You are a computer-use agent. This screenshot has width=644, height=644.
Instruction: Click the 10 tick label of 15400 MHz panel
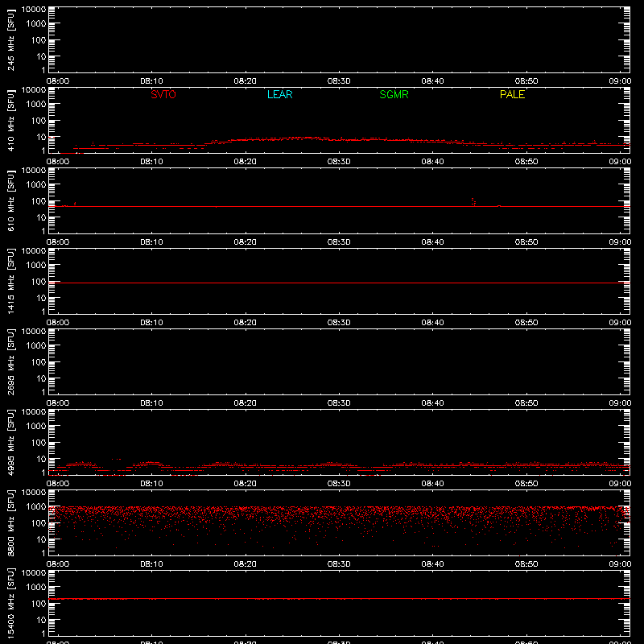click(x=41, y=620)
